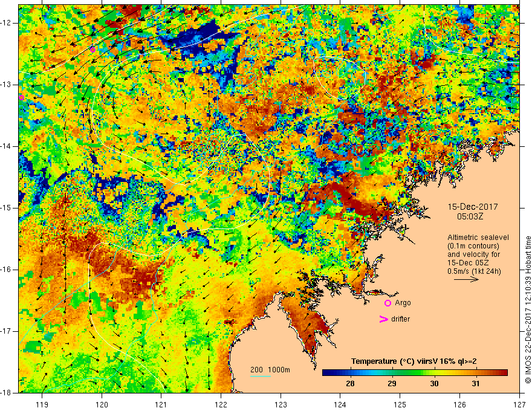Screen dimensions: 532x411
Task: Select the Argo float marker near 120°E, 12.4°S
Action: coord(92,50)
